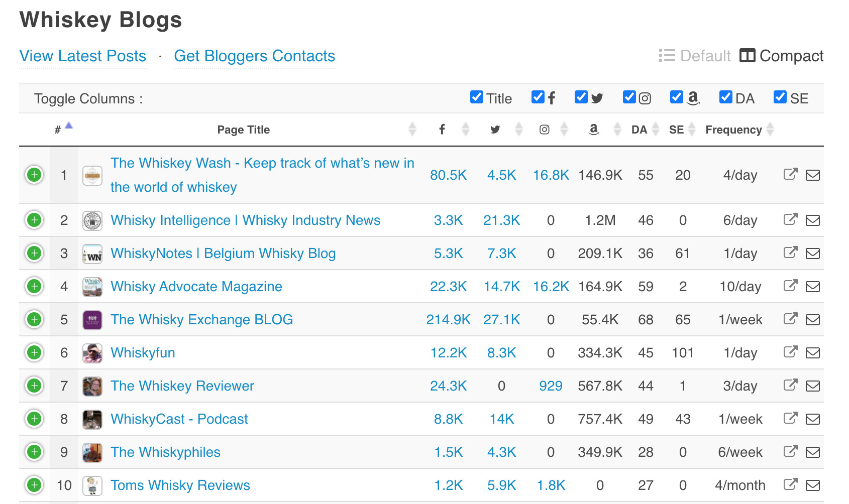Open The Whiskey Reviewer title link

[x=182, y=386]
